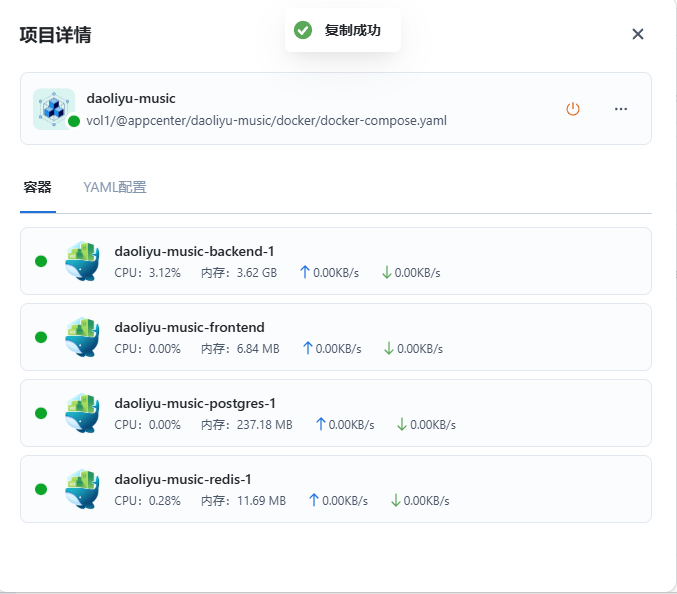Image resolution: width=677 pixels, height=594 pixels.
Task: Click the 复制成功 toast message text
Action: pos(352,30)
